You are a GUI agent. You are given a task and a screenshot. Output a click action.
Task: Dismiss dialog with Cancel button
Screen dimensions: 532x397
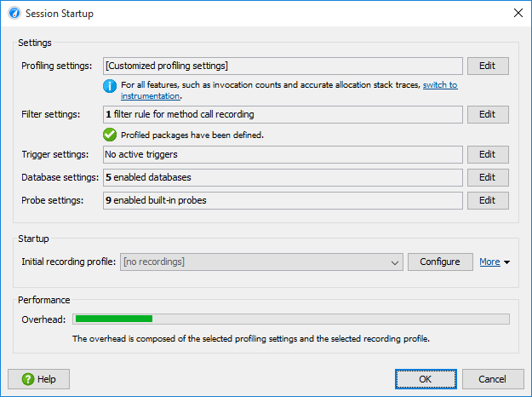(x=493, y=379)
